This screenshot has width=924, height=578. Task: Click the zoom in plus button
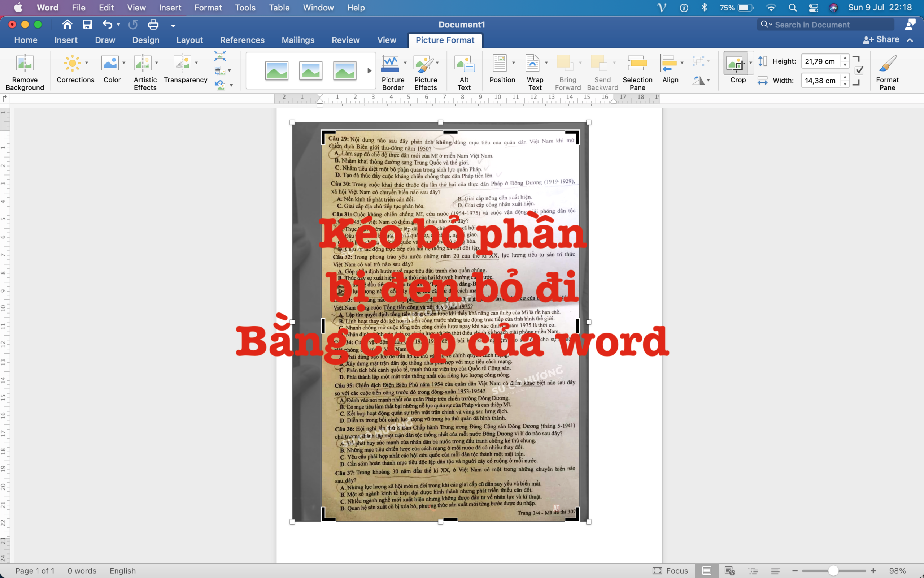(873, 571)
